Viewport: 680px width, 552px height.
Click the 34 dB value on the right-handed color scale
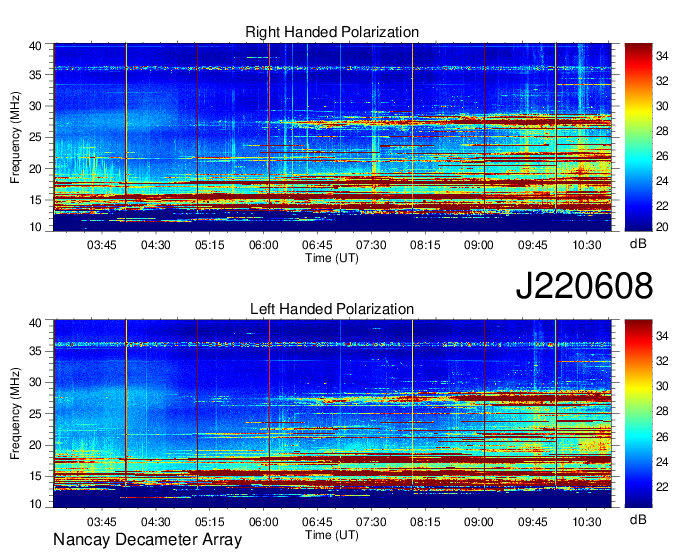click(x=662, y=56)
